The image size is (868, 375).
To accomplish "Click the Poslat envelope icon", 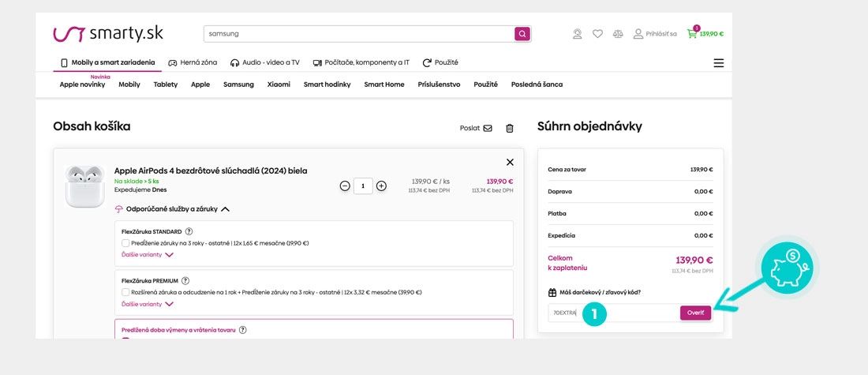I will [x=488, y=128].
